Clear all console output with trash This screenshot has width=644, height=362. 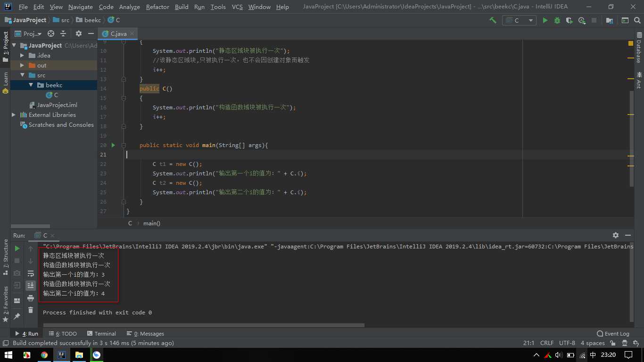tap(31, 310)
